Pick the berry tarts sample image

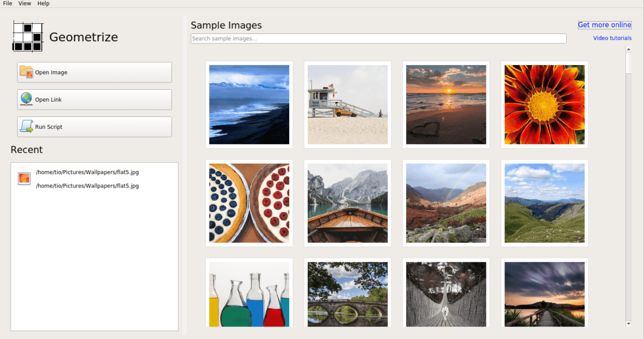[x=249, y=203]
